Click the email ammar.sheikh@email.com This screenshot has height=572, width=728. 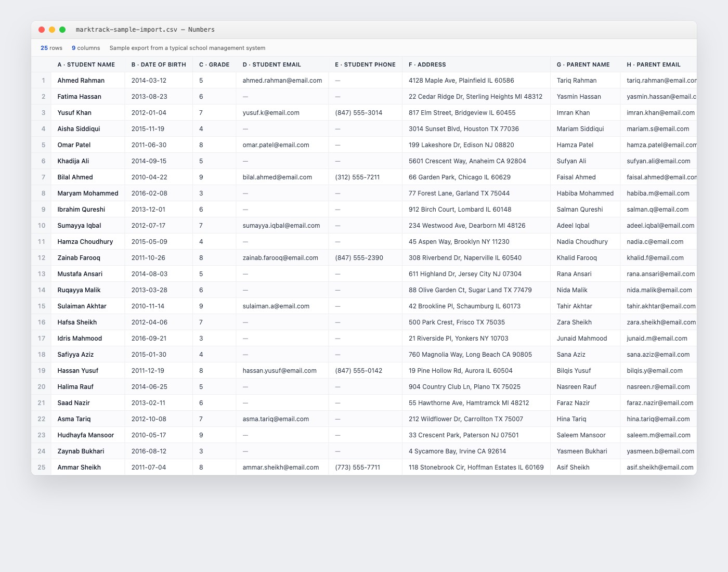[282, 467]
